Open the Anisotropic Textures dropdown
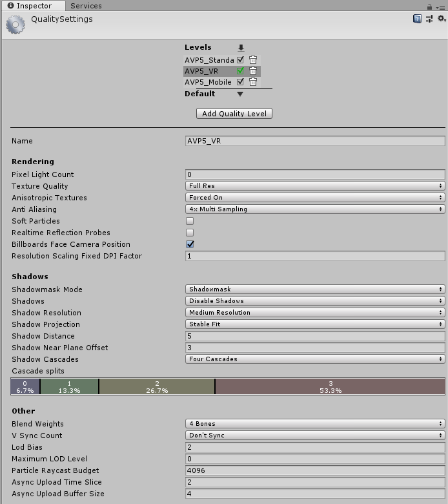Viewport: 448px width, 504px height. point(315,197)
